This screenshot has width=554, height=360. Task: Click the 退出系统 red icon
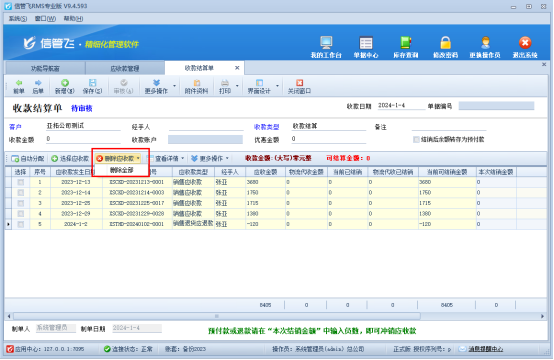coord(525,43)
